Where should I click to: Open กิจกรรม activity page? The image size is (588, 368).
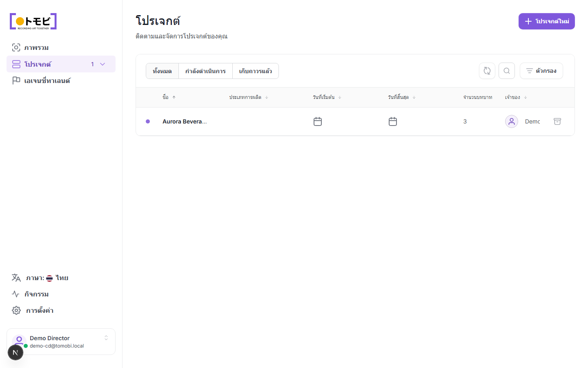(x=61, y=294)
